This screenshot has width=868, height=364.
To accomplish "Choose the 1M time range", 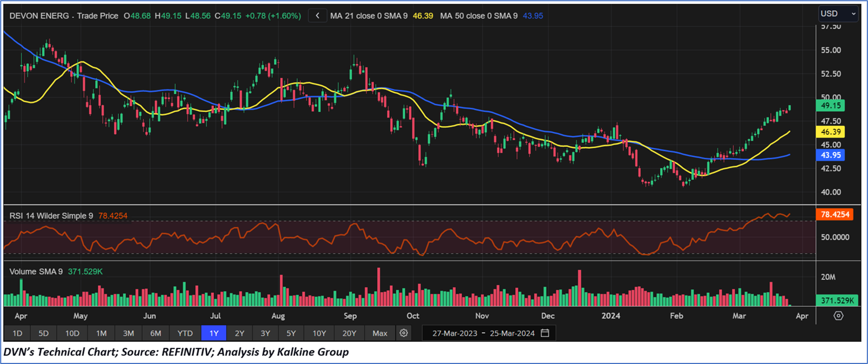I will (101, 333).
